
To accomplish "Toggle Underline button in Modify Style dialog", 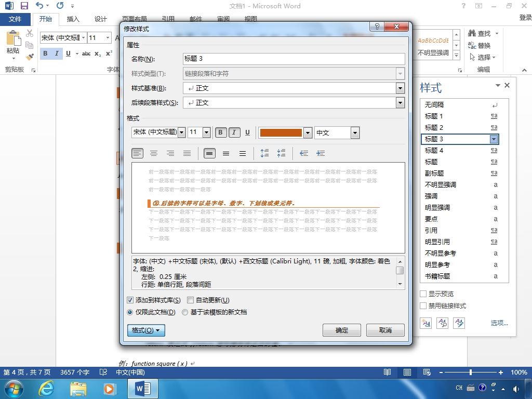I will [x=247, y=132].
